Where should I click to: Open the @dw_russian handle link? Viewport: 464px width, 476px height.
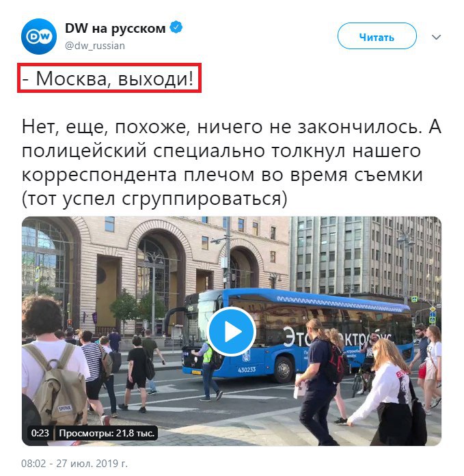[x=95, y=46]
